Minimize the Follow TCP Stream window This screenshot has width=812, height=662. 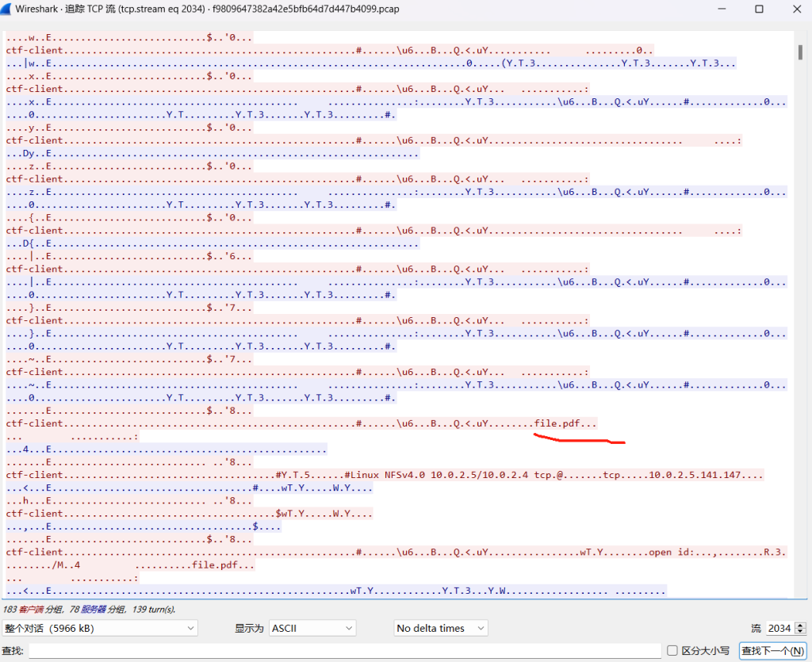point(722,9)
